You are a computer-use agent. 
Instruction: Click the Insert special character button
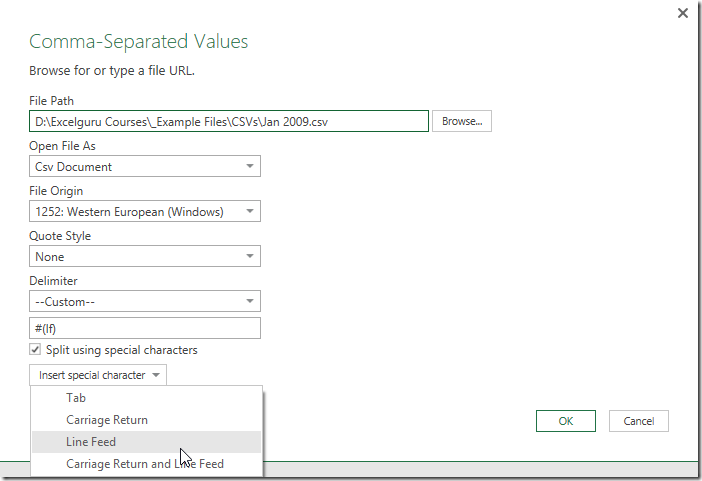[98, 375]
